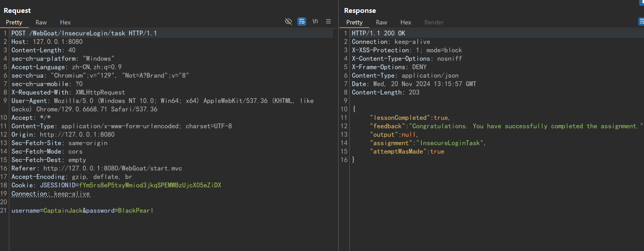The image size is (644, 251).
Task: Click the blue icon above the Response panel
Action: click(x=641, y=2)
